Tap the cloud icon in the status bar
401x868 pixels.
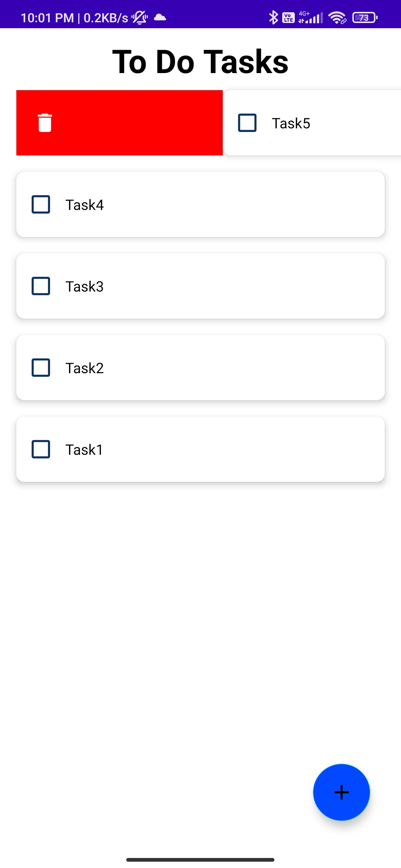(x=159, y=17)
